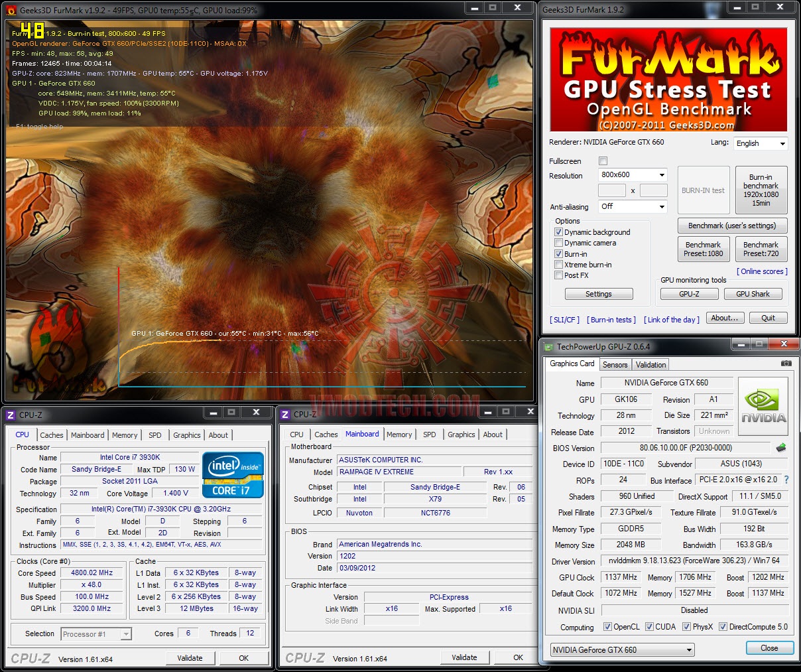Screen dimensions: 801x672
Task: Click the GPU-Z screenshot camera icon
Action: tap(786, 364)
